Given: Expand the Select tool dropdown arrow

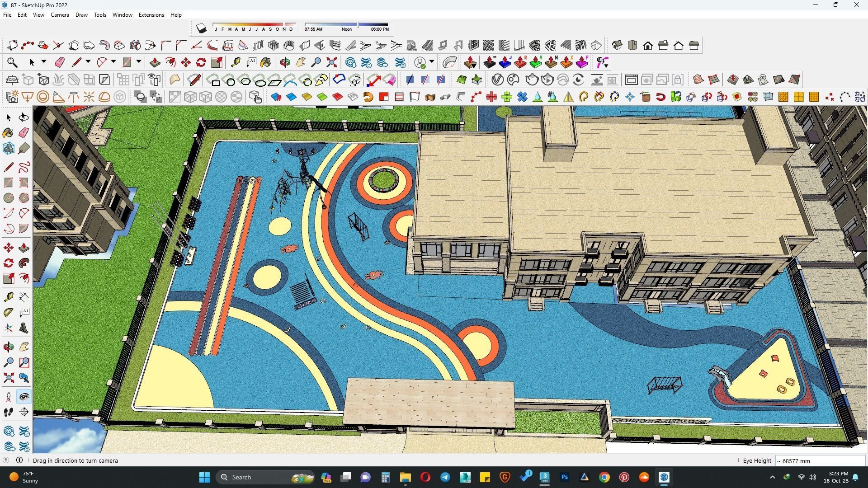Looking at the screenshot, I should (43, 62).
